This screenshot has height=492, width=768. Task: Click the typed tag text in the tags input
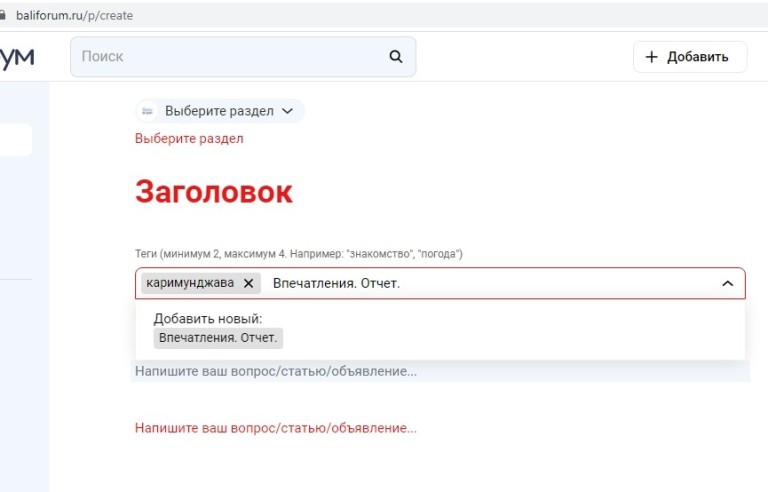pyautogui.click(x=336, y=283)
